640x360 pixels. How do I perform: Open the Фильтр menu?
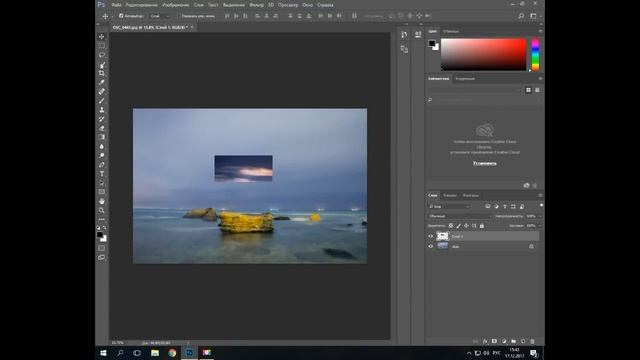tap(256, 5)
